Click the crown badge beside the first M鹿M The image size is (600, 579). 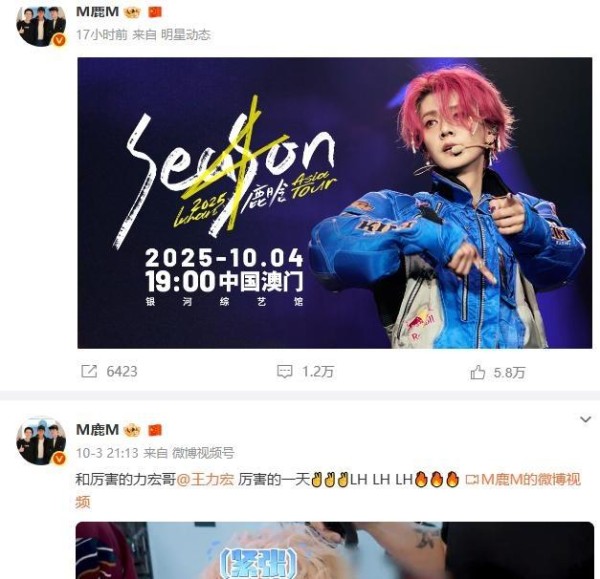pos(132,12)
